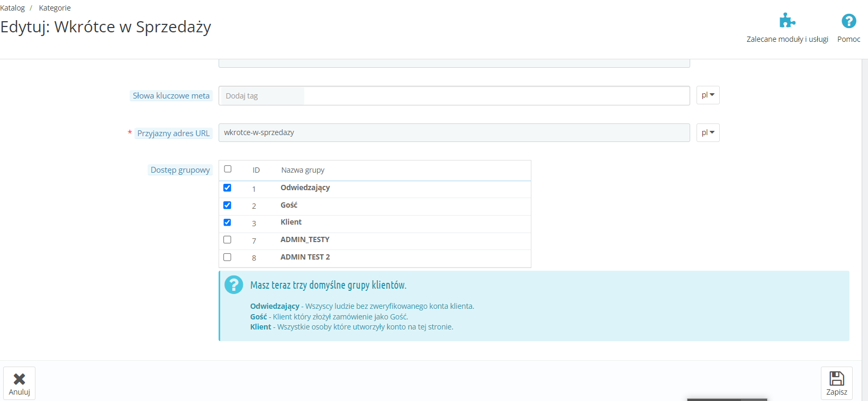Click the floppy disk Zapisz icon
This screenshot has height=401, width=868.
[x=837, y=378]
